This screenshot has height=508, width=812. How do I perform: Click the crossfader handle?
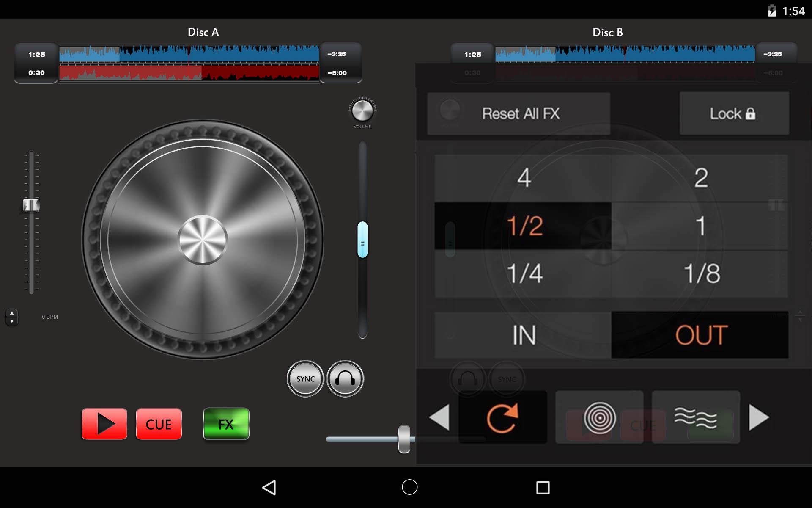(404, 439)
